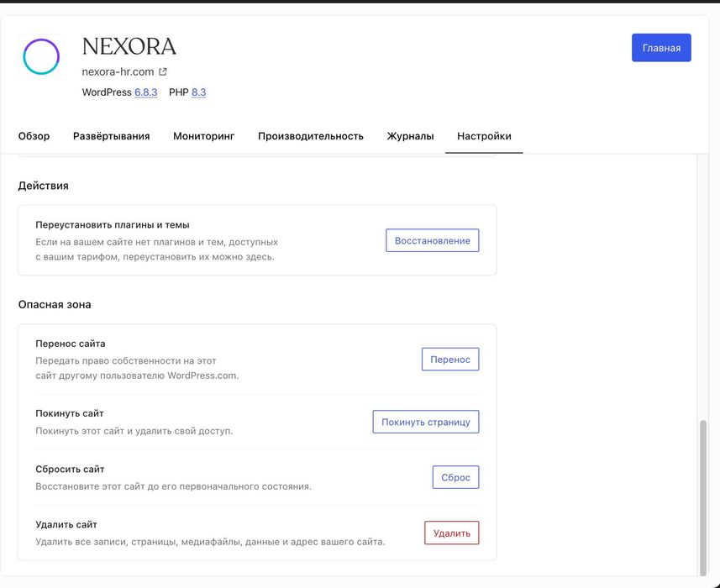Click the NEXORA site title heading
This screenshot has height=588, width=720.
pyautogui.click(x=129, y=46)
